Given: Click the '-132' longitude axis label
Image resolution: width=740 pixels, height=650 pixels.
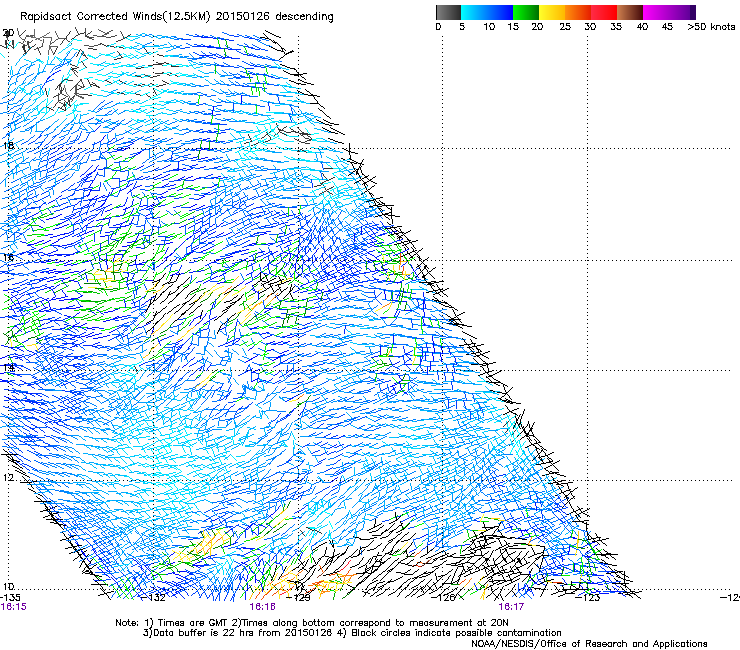Looking at the screenshot, I should click(154, 598).
